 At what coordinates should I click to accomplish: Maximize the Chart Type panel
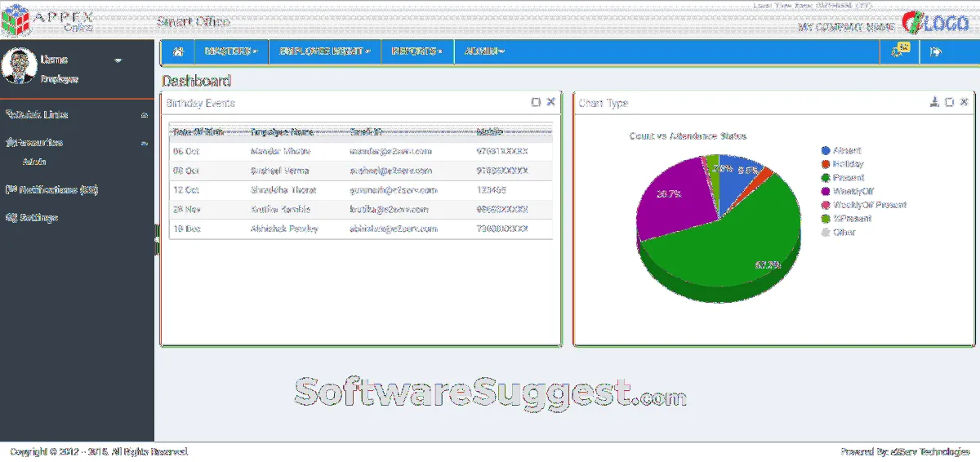949,102
